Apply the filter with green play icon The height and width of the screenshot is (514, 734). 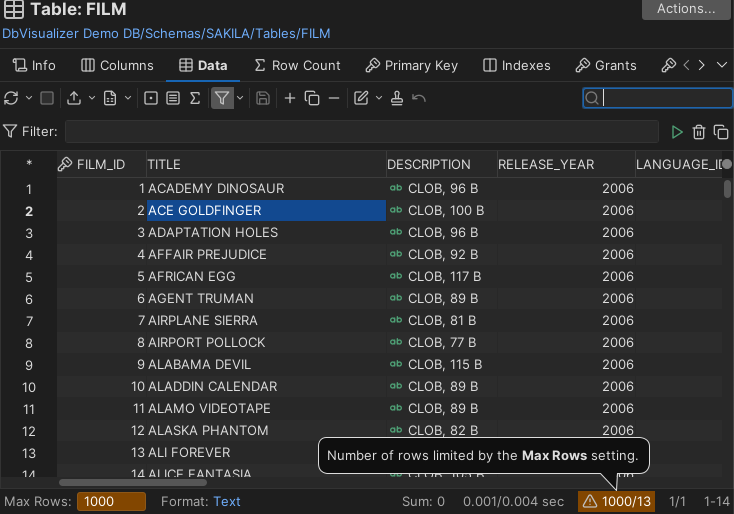[x=677, y=132]
